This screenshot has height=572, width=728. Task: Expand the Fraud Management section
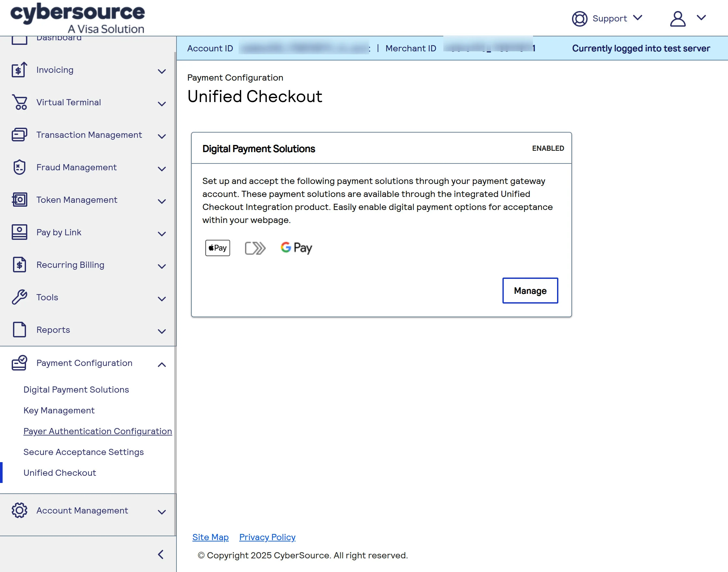pyautogui.click(x=162, y=168)
